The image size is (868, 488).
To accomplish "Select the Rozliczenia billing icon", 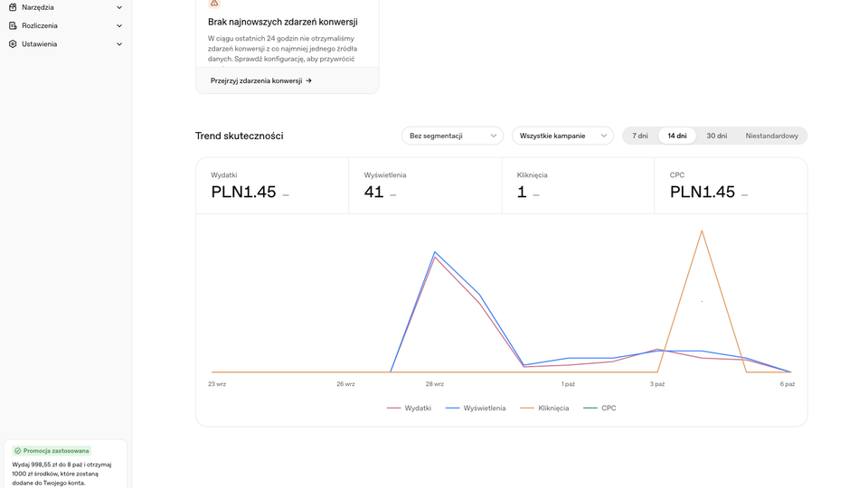I will tap(13, 25).
